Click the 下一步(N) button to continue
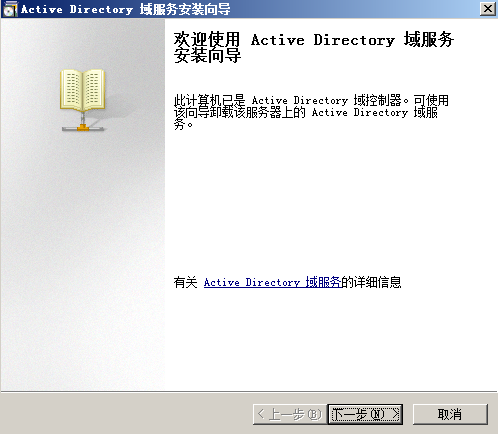This screenshot has height=434, width=498. tap(365, 414)
